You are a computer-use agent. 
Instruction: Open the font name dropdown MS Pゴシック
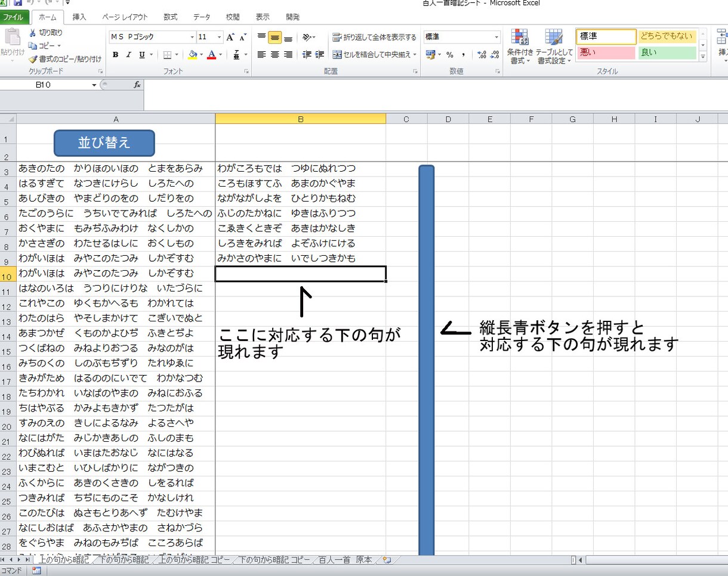click(192, 37)
